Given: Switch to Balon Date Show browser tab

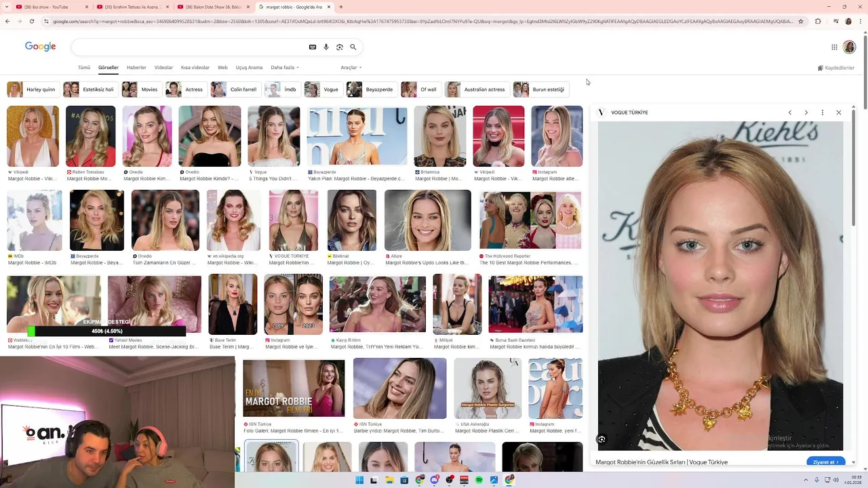Looking at the screenshot, I should coord(213,7).
